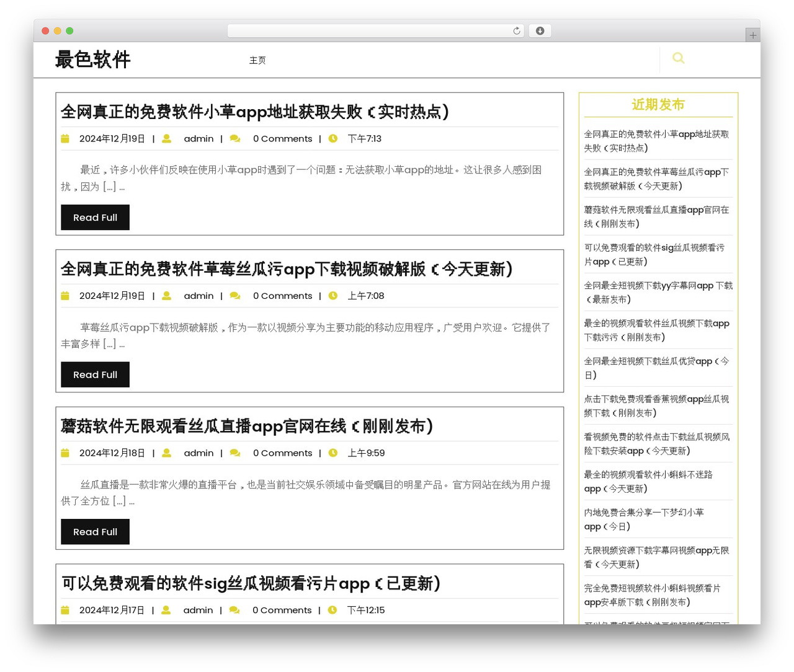Image resolution: width=794 pixels, height=672 pixels.
Task: Open sidebar link 小草app地址获取失败（实时热点)
Action: (x=658, y=141)
